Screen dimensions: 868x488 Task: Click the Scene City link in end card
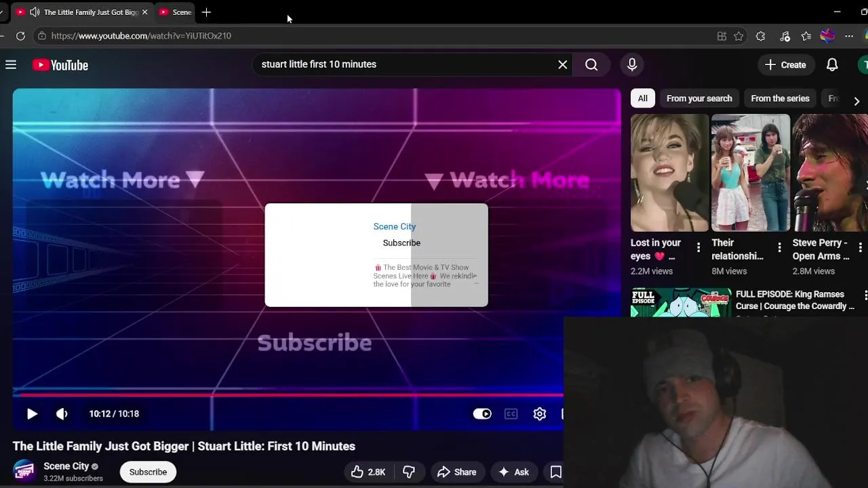[x=395, y=226]
